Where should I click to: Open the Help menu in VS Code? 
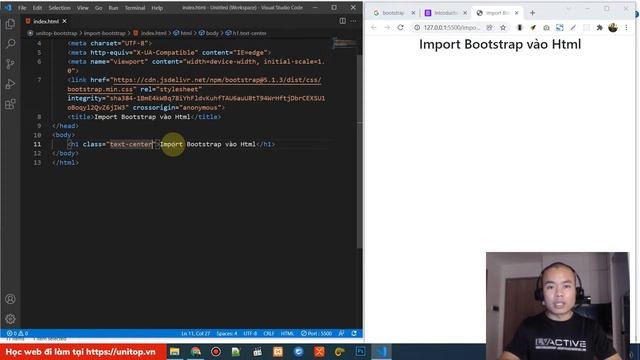click(x=157, y=8)
